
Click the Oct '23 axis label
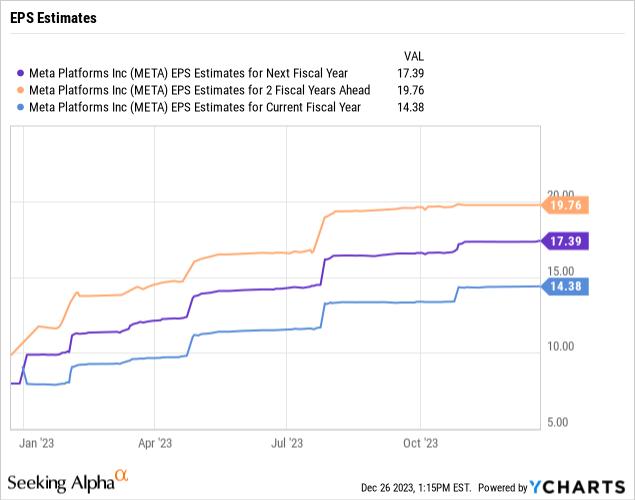pyautogui.click(x=420, y=440)
